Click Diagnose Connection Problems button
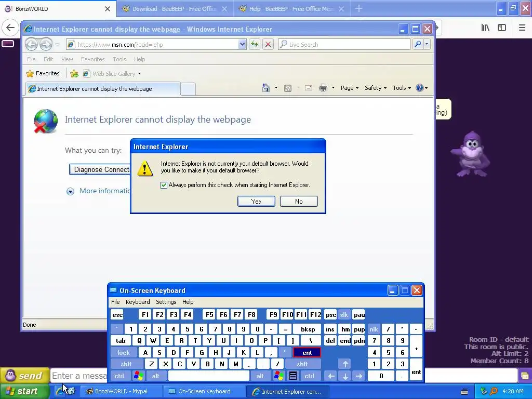 click(x=99, y=169)
